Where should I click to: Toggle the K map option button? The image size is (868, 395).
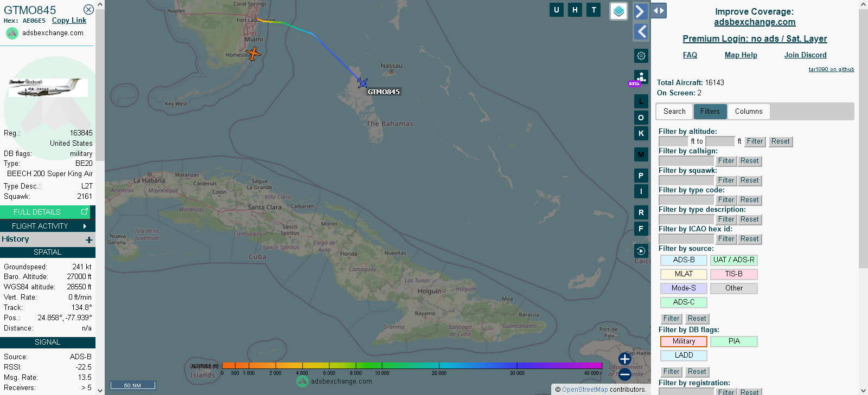(x=641, y=133)
